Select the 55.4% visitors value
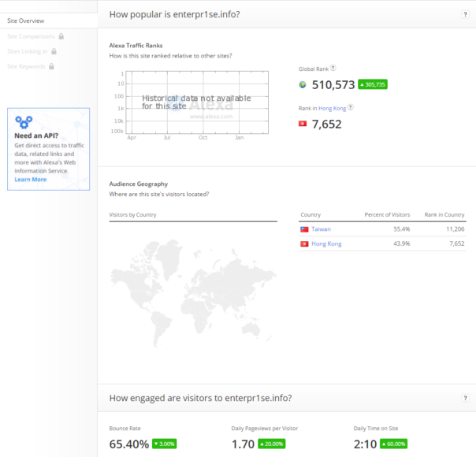The height and width of the screenshot is (457, 476). [x=402, y=229]
